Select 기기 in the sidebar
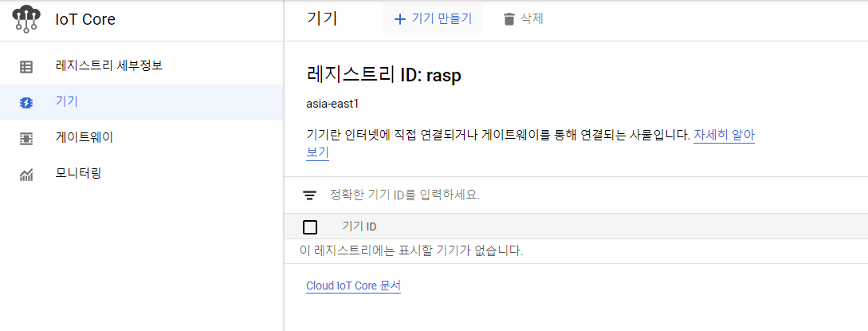868x331 pixels. coord(142,102)
